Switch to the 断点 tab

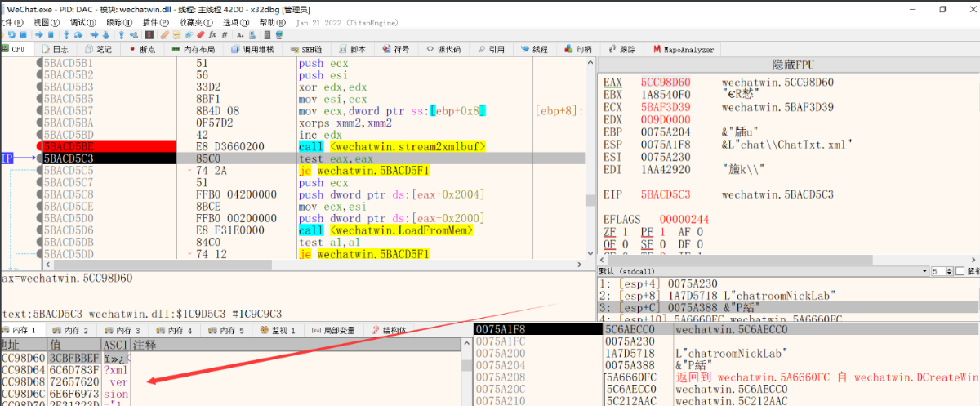tap(142, 49)
